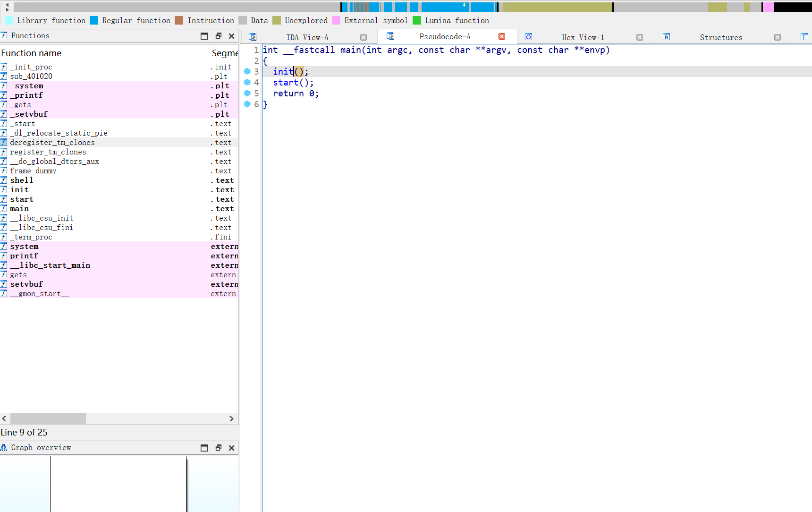Click the Graph overview title icon
This screenshot has width=812, height=512.
point(4,447)
